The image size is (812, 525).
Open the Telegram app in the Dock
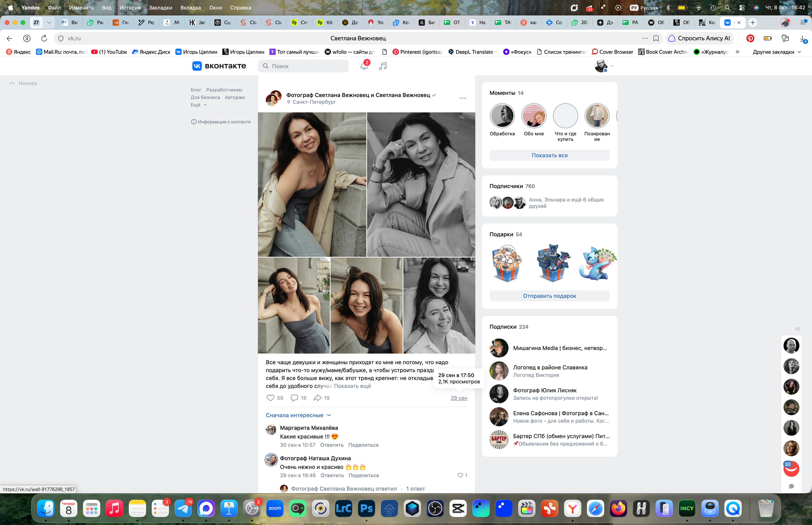point(183,509)
